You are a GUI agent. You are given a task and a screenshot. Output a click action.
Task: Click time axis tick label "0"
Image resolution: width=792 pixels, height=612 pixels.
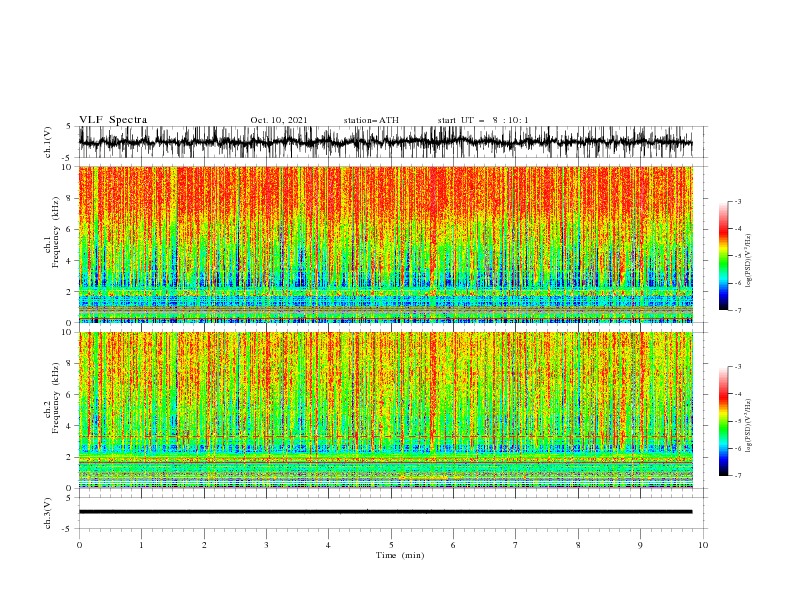(79, 545)
